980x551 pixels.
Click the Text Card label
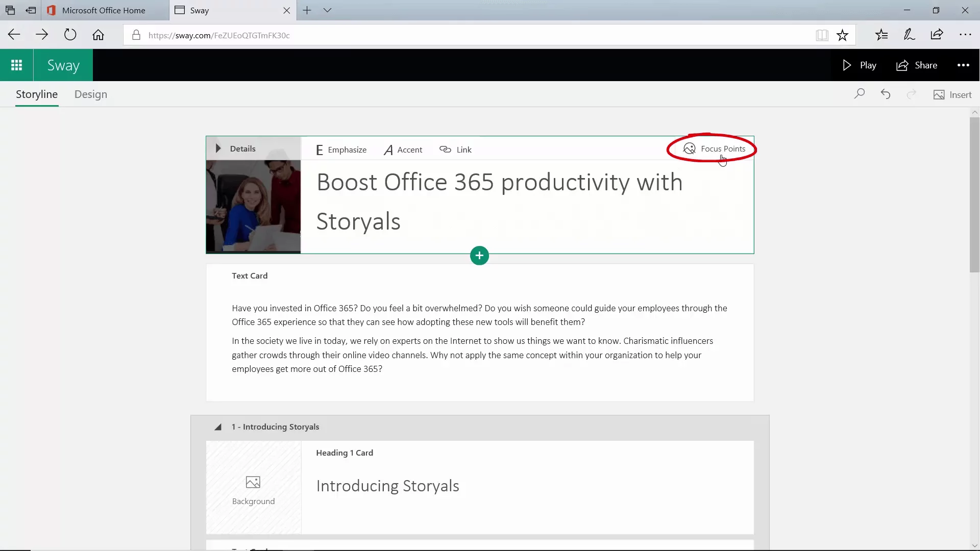coord(250,275)
